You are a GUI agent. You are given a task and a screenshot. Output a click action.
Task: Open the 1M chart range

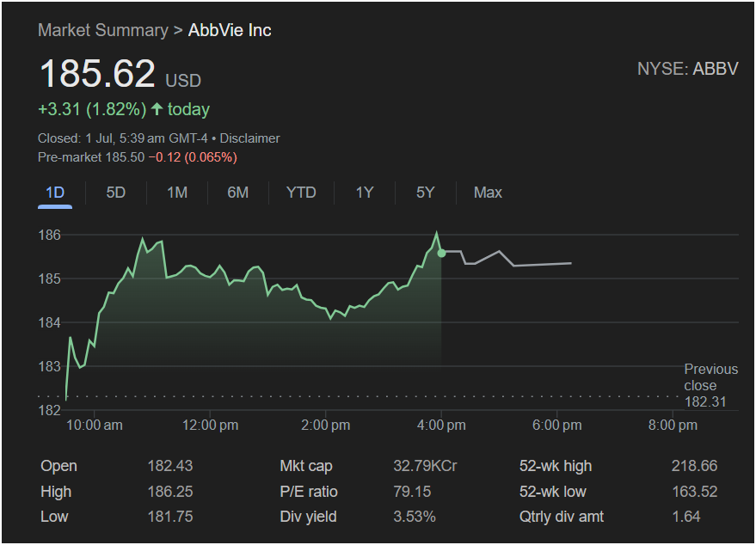click(177, 193)
